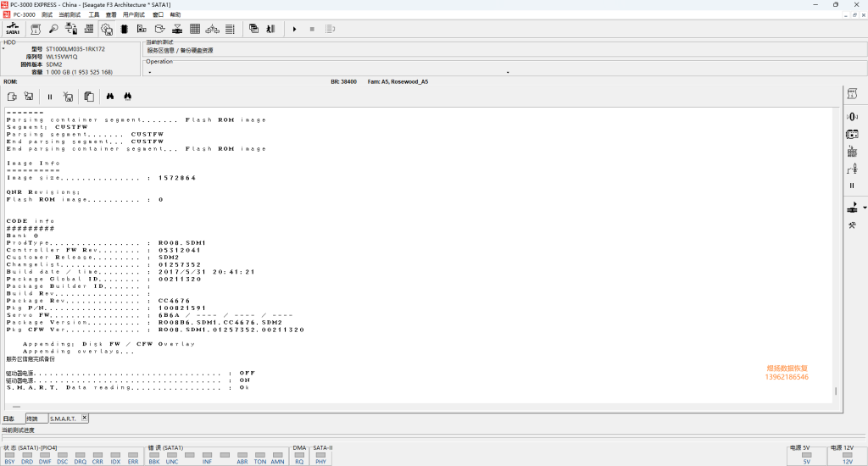The width and height of the screenshot is (868, 466).
Task: Click the 服务区信息 / 备份硬盘资源 text
Action: [180, 50]
